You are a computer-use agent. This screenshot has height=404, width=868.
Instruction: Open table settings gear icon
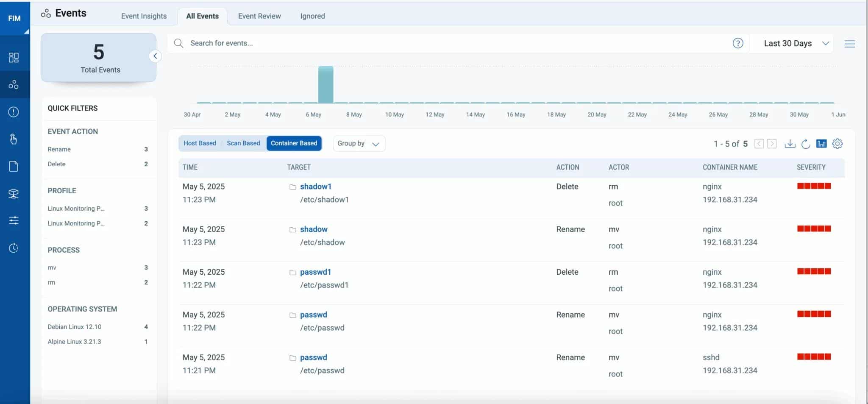coord(837,144)
